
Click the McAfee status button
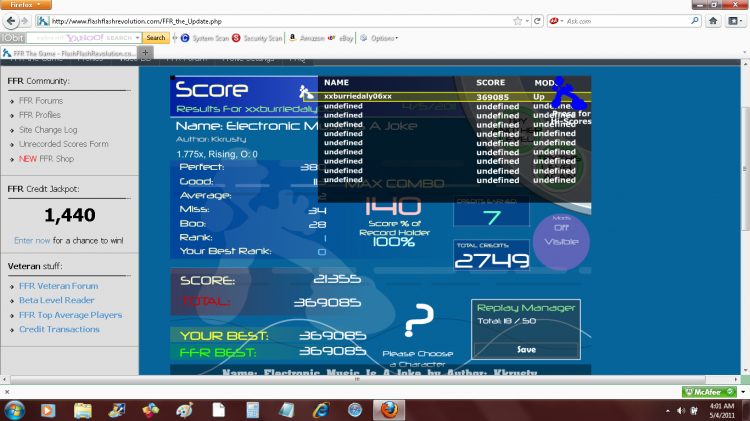click(x=709, y=392)
